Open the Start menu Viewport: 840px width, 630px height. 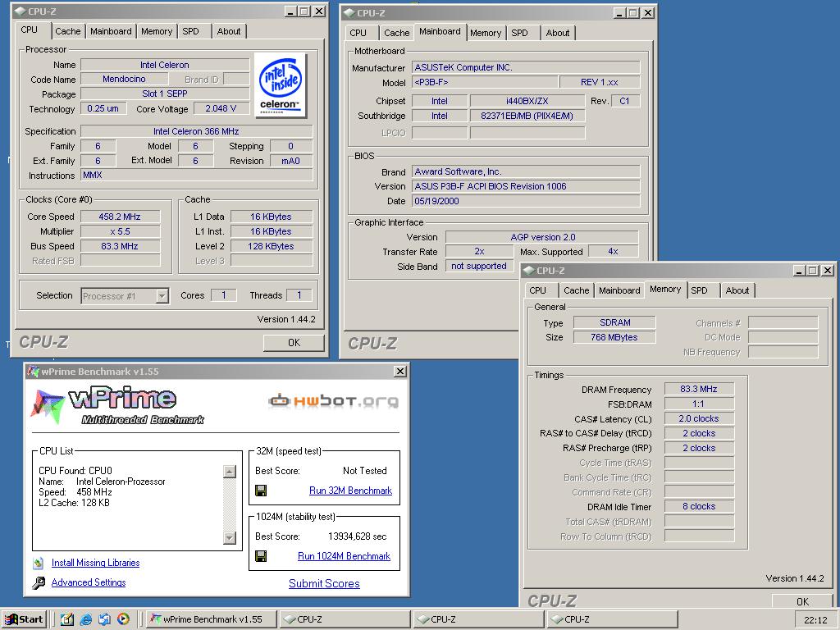click(24, 619)
